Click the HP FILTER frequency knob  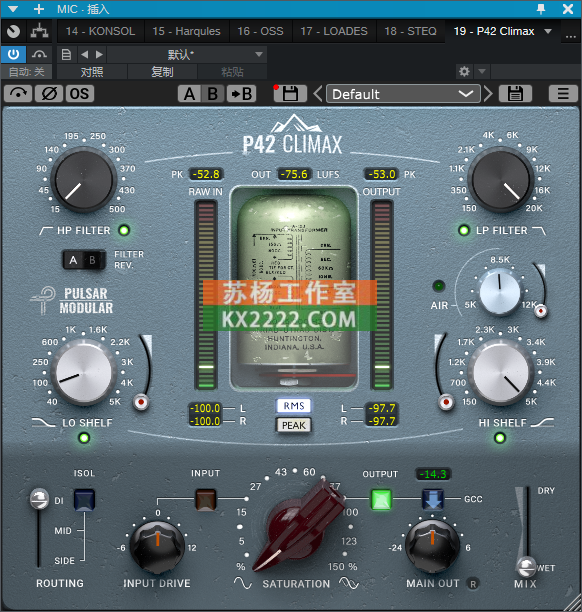tap(84, 180)
